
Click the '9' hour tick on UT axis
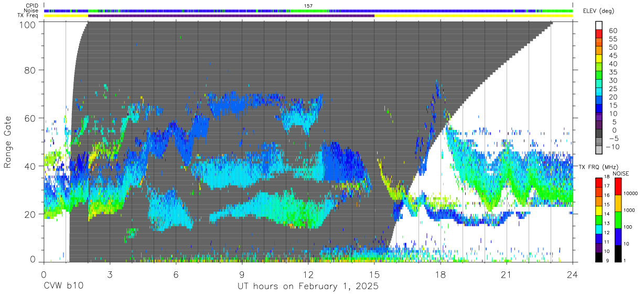242,274
